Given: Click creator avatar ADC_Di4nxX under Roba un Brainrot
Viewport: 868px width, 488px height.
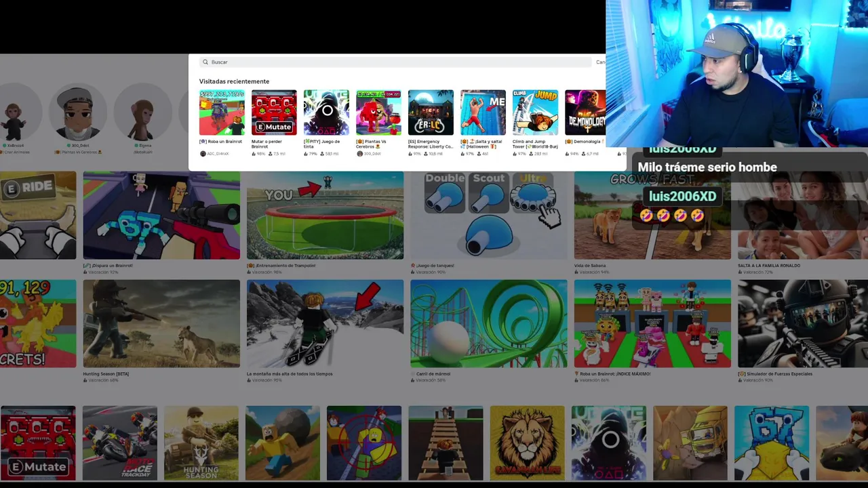Looking at the screenshot, I should pos(203,154).
